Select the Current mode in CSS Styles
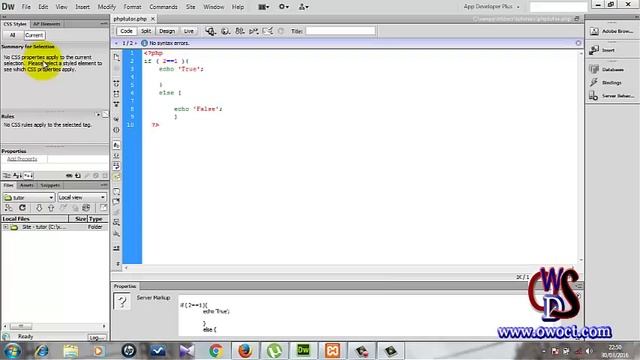 pyautogui.click(x=34, y=35)
